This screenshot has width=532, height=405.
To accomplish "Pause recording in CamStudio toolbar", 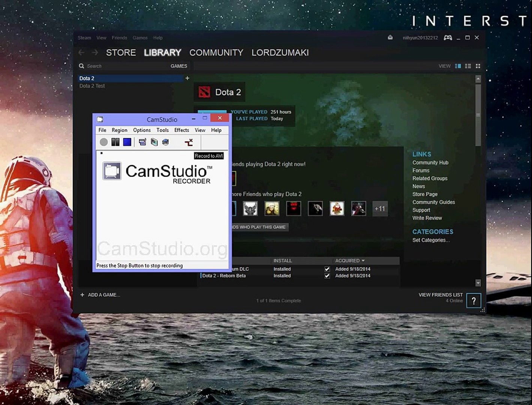I will (115, 142).
